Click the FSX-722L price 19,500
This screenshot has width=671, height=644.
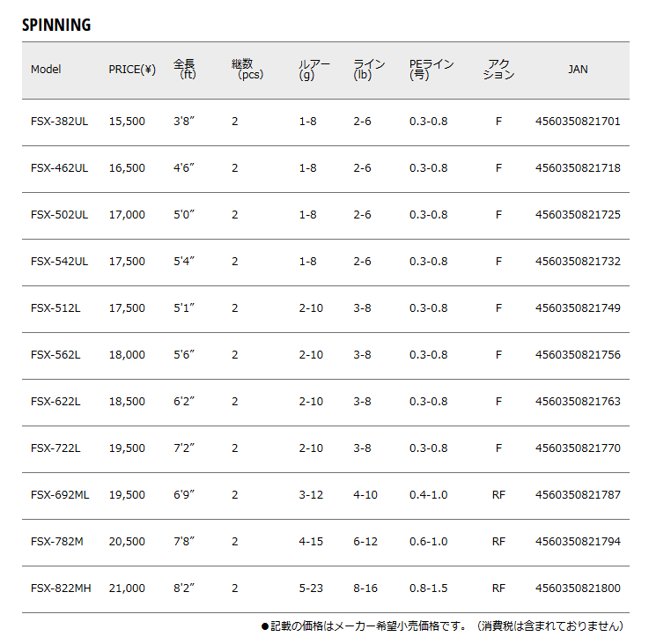[x=127, y=448]
